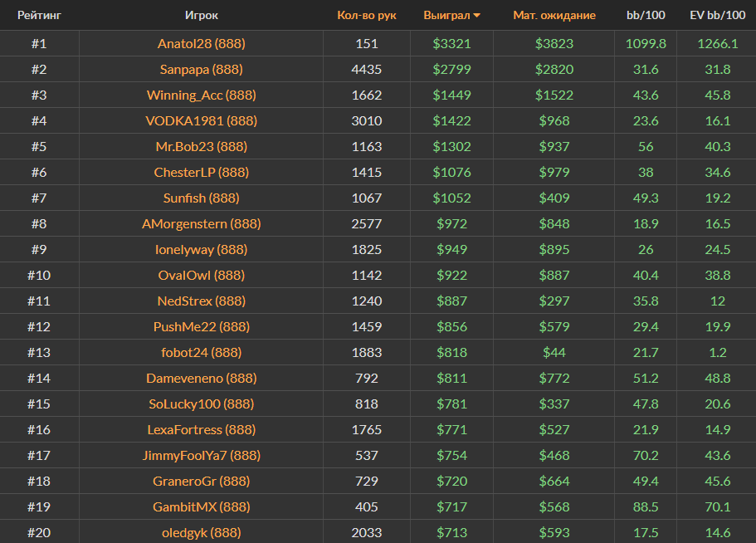Viewport: 756px width, 543px height.
Task: Select OvalOwl (888) from the list
Action: click(x=202, y=276)
